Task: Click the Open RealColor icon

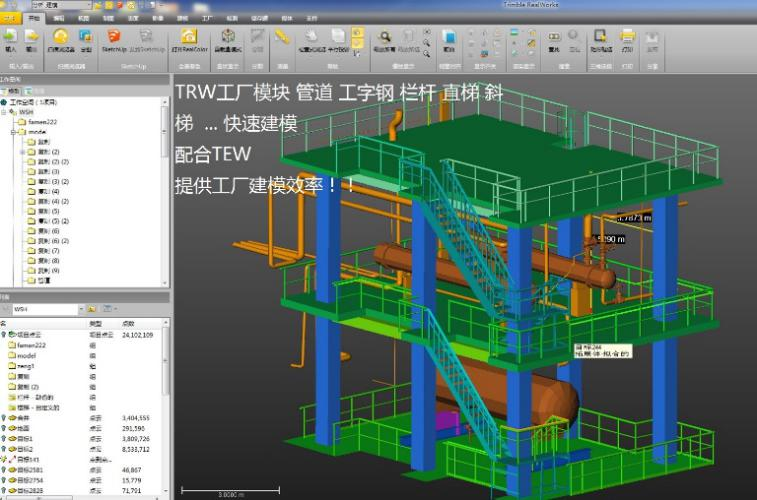Action: click(189, 37)
